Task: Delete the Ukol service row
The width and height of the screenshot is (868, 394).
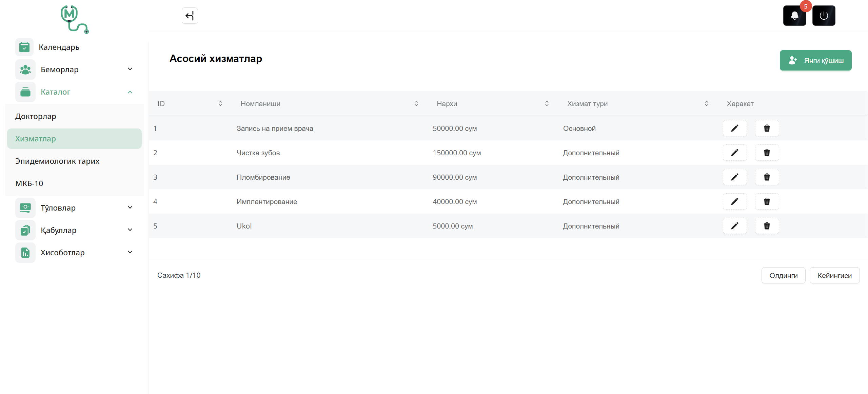Action: click(x=767, y=226)
